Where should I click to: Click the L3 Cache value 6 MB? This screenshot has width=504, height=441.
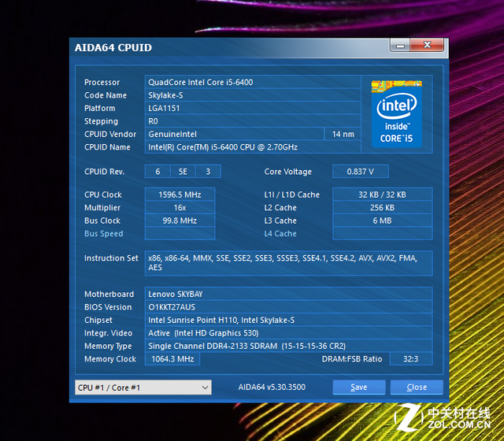pyautogui.click(x=383, y=220)
